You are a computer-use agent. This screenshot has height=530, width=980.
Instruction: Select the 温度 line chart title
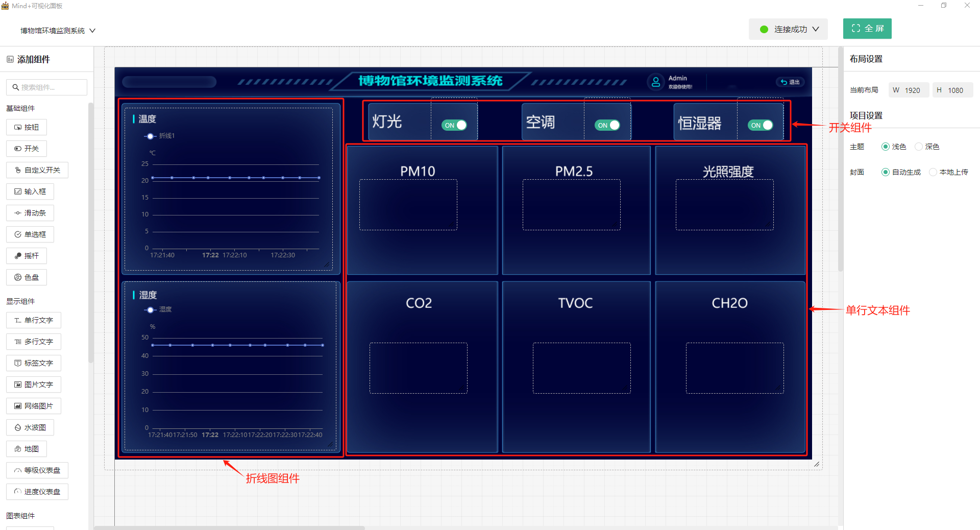pos(147,119)
